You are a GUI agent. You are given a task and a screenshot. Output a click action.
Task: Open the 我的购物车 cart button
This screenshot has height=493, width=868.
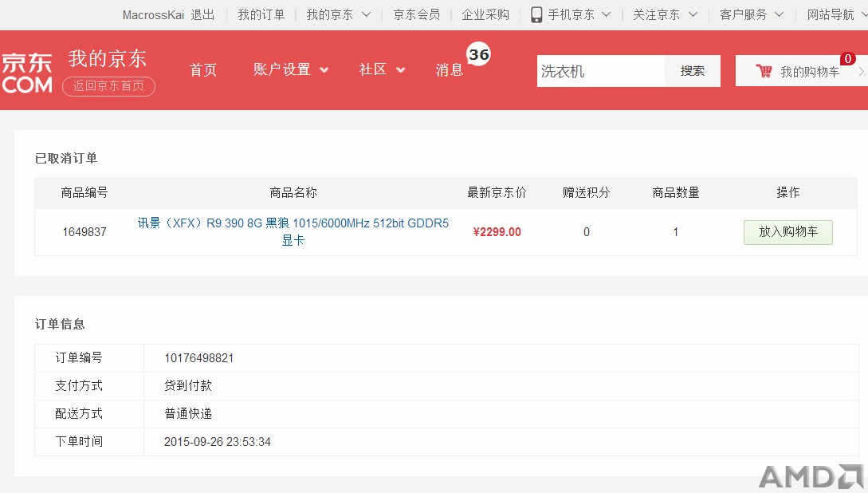tap(802, 71)
